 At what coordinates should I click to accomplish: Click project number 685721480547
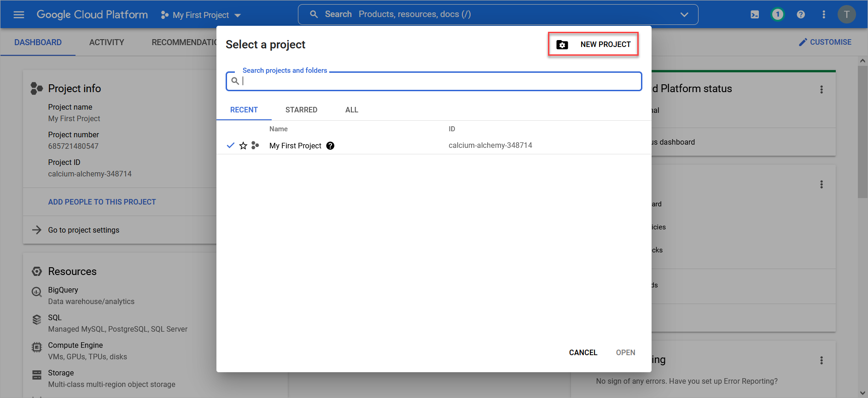(x=73, y=146)
